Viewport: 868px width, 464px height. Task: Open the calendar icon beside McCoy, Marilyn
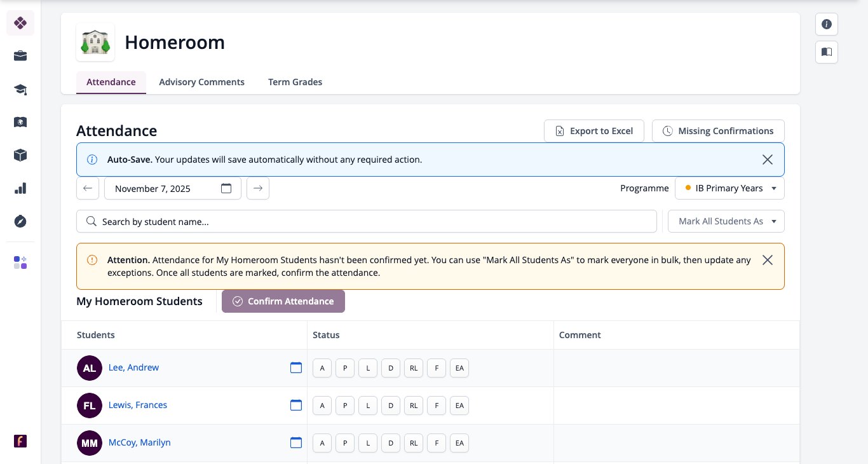click(296, 442)
